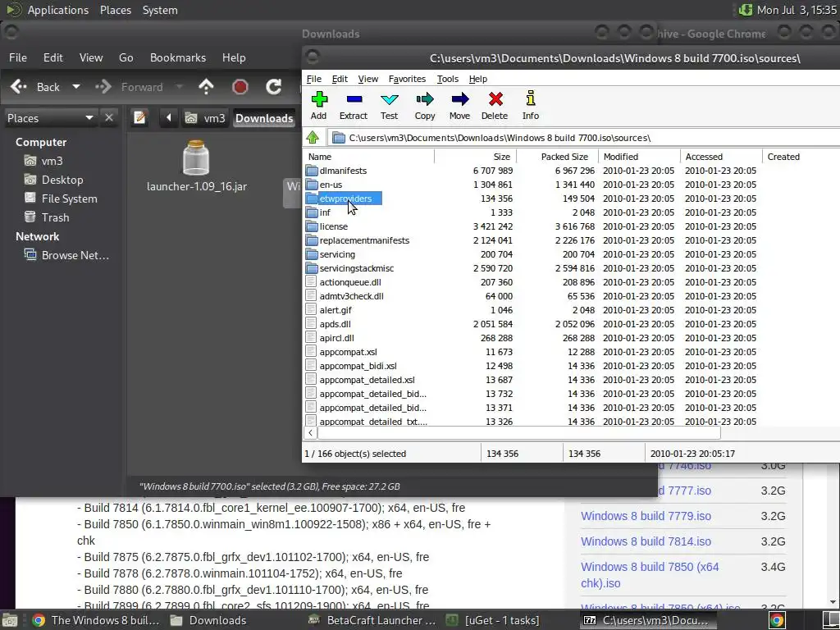Click the Back button in Downloads window
Image resolution: width=840 pixels, height=630 pixels.
[x=35, y=87]
